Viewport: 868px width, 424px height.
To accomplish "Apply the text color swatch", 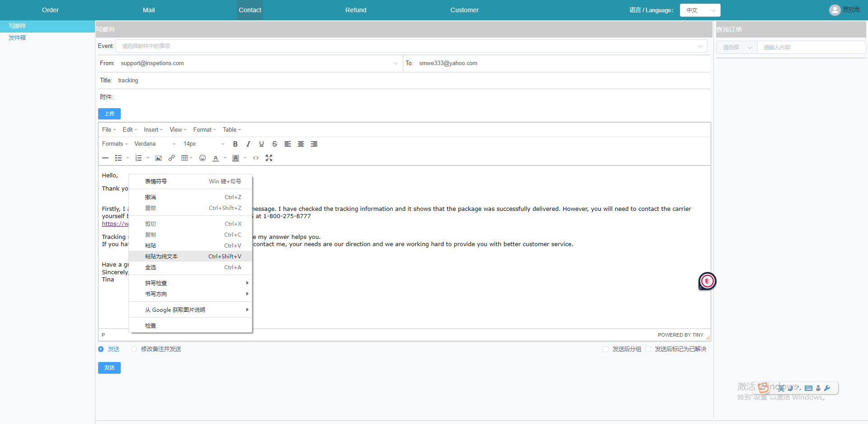I will coord(216,158).
